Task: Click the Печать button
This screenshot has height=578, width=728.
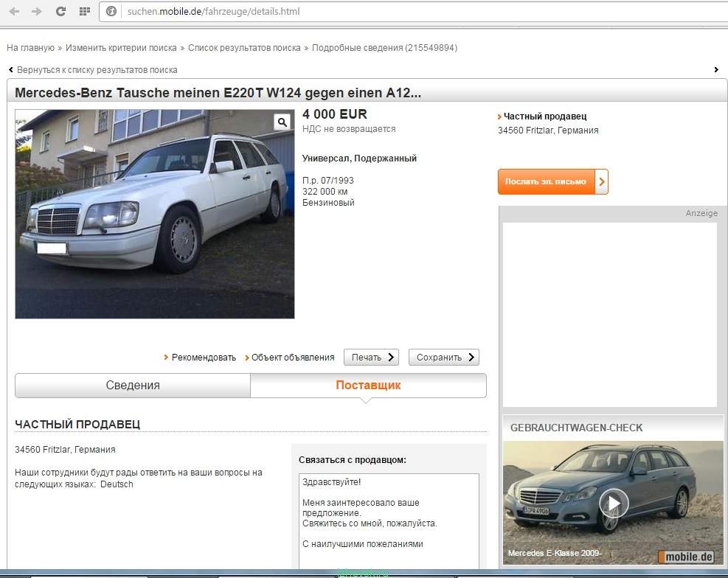Action: tap(372, 357)
